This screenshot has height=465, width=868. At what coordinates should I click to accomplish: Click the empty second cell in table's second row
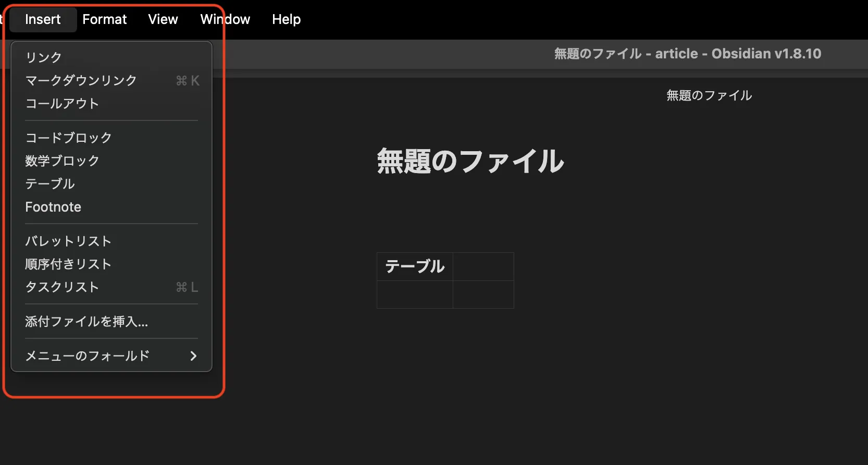(x=483, y=295)
